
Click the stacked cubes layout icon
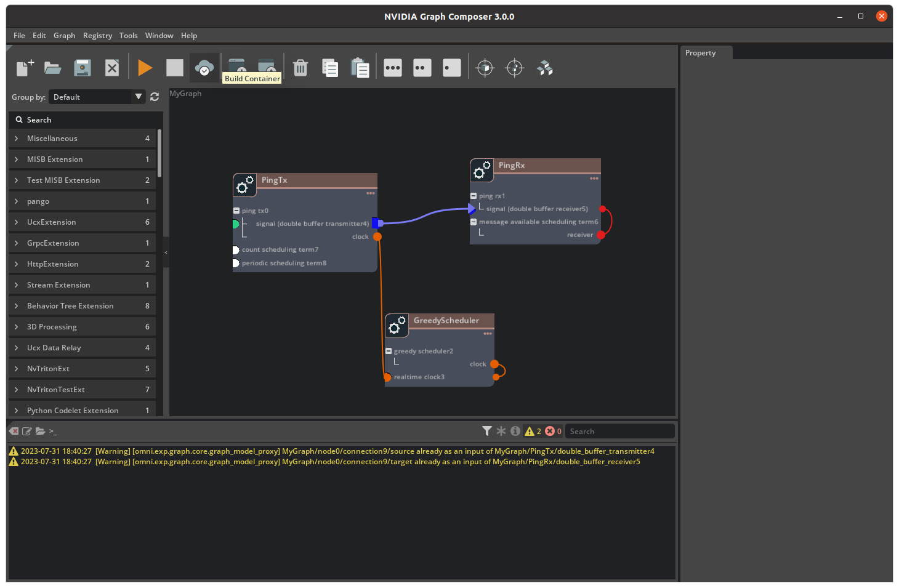(x=545, y=68)
